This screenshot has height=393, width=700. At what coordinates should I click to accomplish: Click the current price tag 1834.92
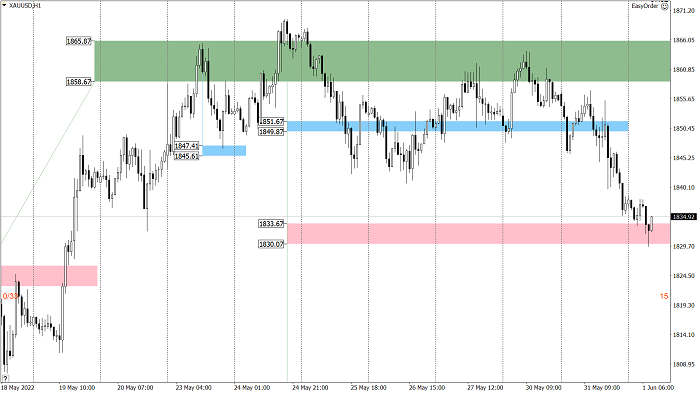click(x=684, y=217)
